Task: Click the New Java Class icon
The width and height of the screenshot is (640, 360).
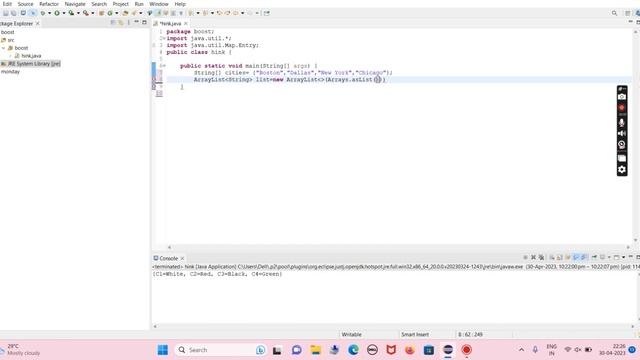Action: click(110, 13)
